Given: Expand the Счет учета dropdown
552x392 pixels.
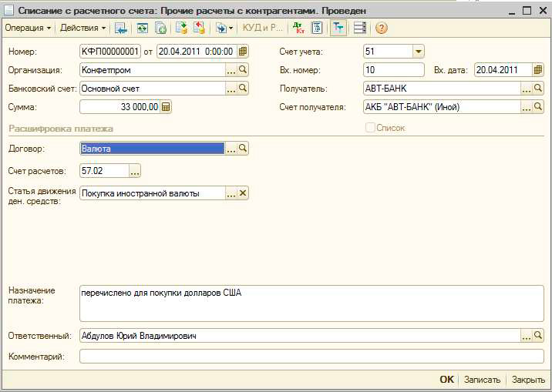Looking at the screenshot, I should click(x=418, y=52).
